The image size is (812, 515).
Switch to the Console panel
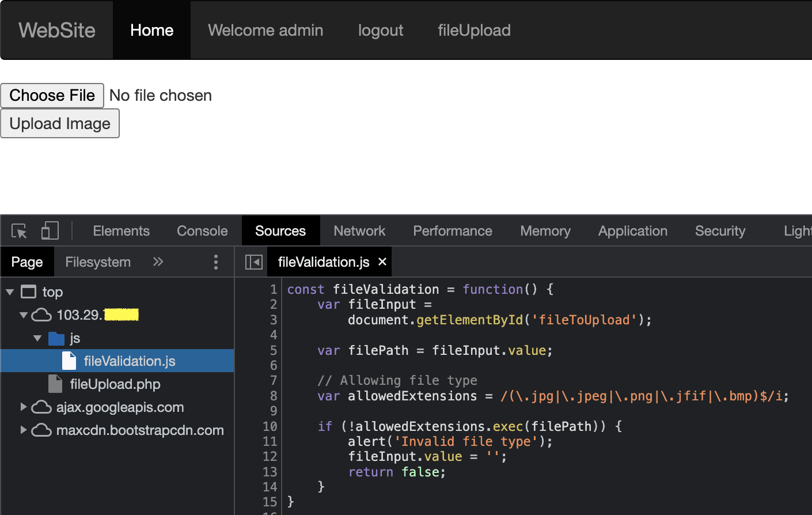tap(202, 230)
